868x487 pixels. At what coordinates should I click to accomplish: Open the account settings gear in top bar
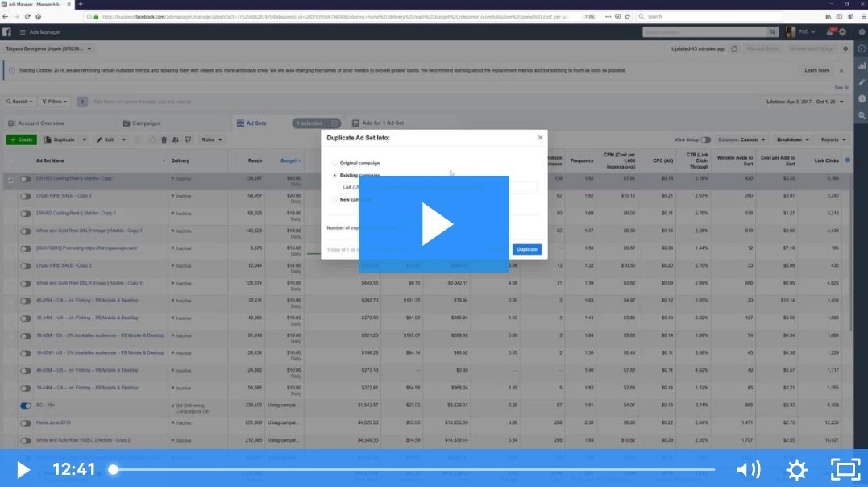tap(842, 32)
